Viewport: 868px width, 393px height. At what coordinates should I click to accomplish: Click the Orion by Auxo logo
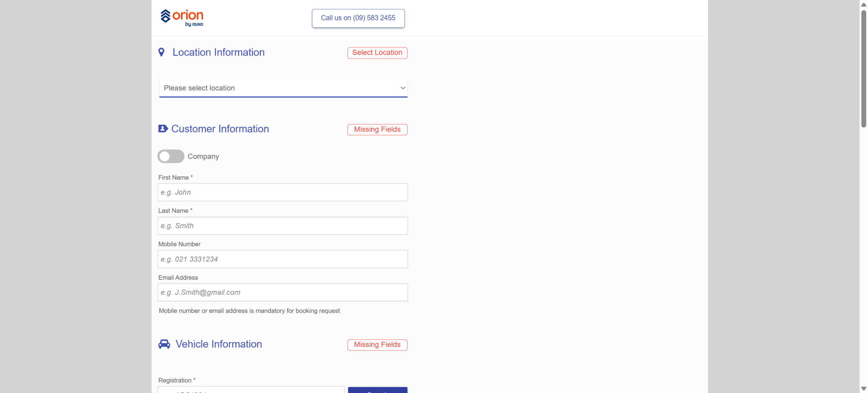click(182, 18)
